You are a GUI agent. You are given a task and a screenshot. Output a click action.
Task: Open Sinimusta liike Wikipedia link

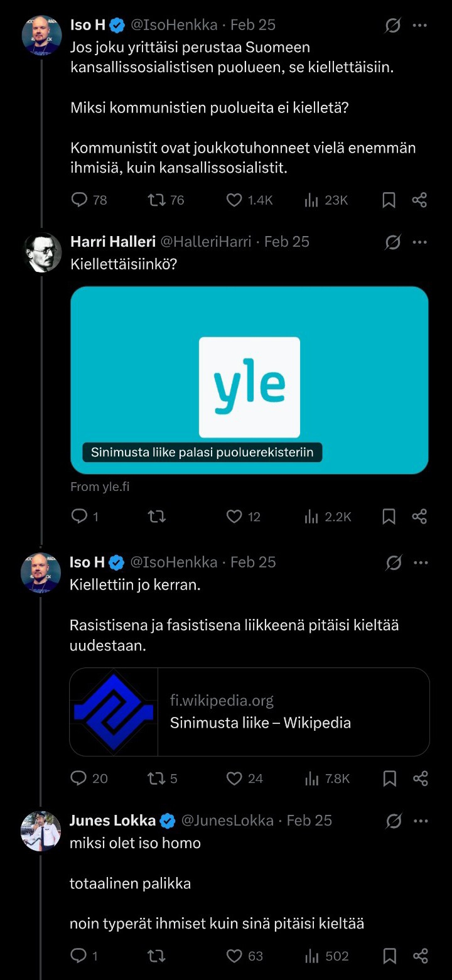pyautogui.click(x=249, y=712)
